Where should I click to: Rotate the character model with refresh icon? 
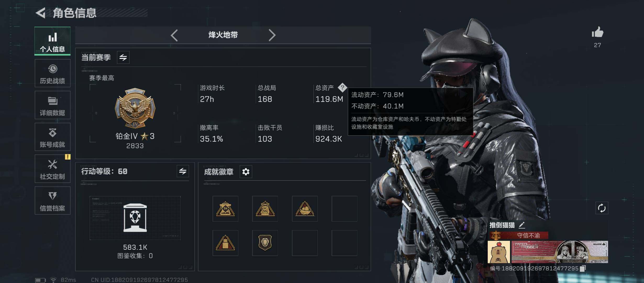[602, 208]
